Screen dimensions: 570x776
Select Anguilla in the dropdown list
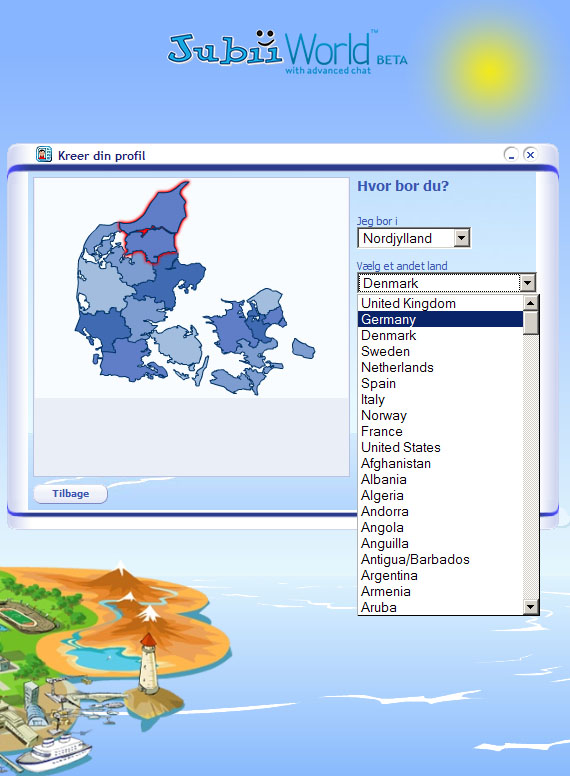pyautogui.click(x=440, y=543)
